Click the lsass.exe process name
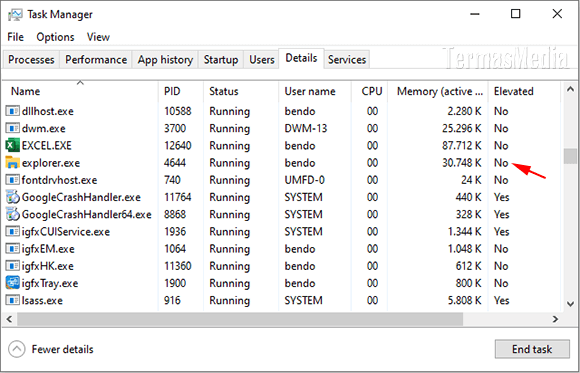The height and width of the screenshot is (373, 580). [x=42, y=300]
